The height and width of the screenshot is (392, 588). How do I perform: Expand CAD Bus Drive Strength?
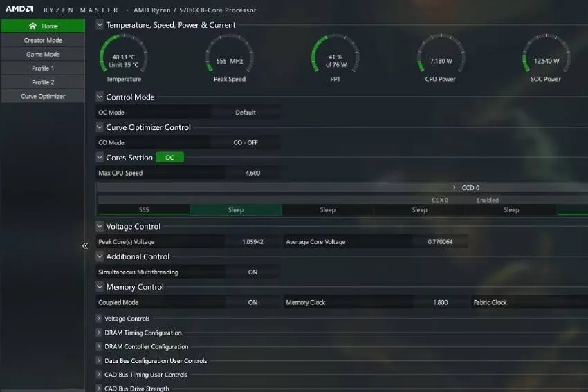pyautogui.click(x=99, y=389)
